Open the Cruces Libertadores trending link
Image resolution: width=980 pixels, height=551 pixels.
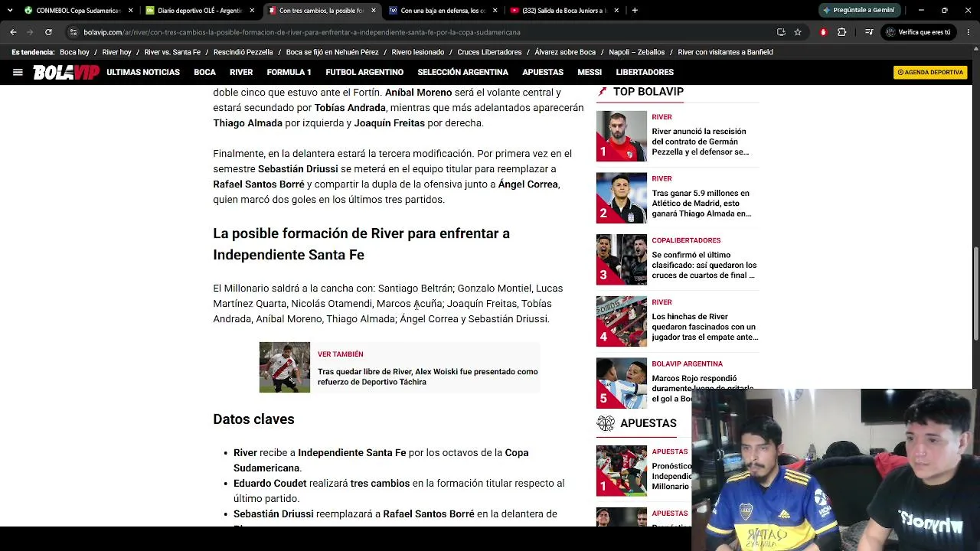(x=489, y=52)
